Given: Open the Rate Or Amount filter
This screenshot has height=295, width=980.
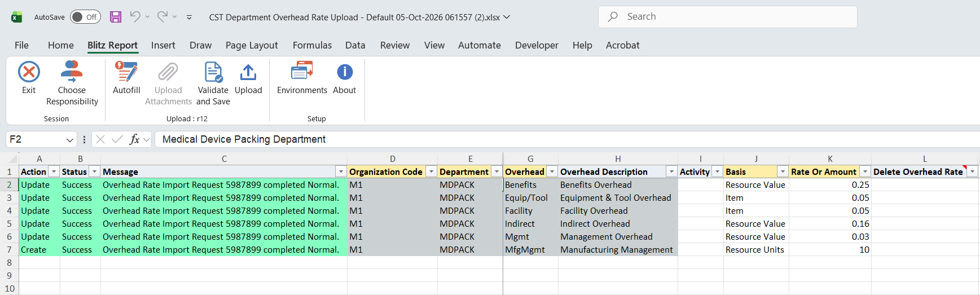Looking at the screenshot, I should pos(865,171).
